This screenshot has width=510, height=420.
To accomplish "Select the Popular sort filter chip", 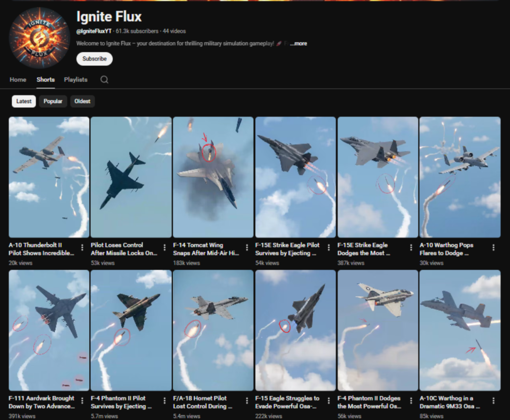I will click(53, 101).
